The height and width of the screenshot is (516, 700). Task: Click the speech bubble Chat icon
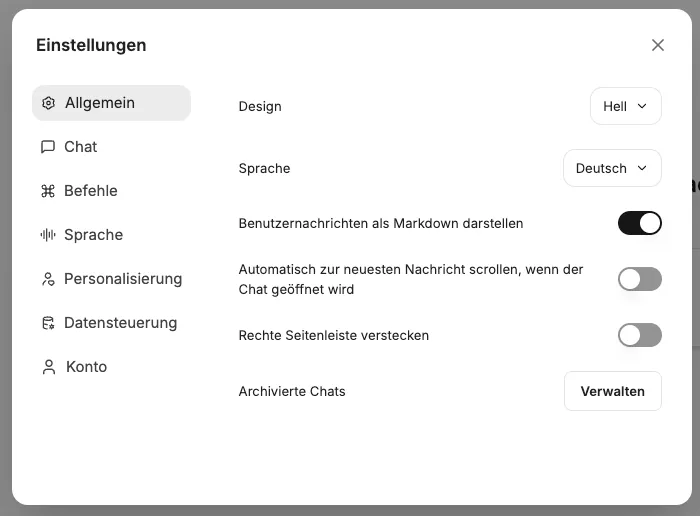48,147
